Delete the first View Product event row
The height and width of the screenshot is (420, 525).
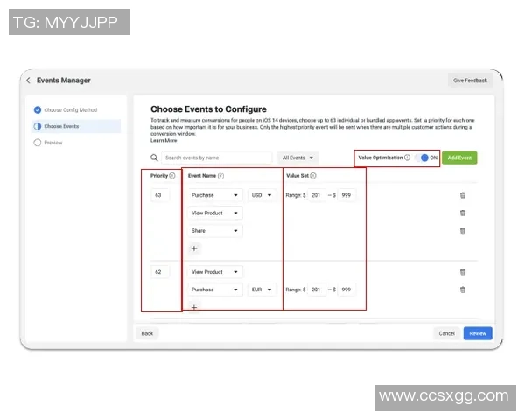[463, 213]
